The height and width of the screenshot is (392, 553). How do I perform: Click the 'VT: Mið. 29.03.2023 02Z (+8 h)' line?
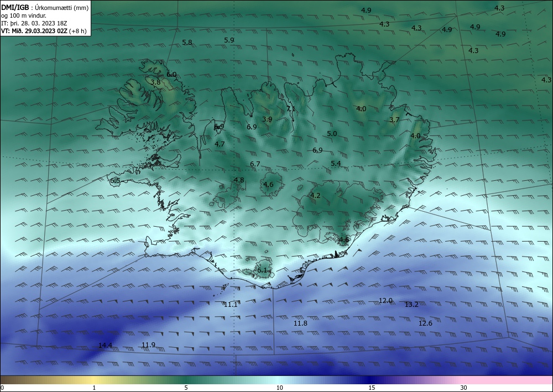[x=44, y=31]
